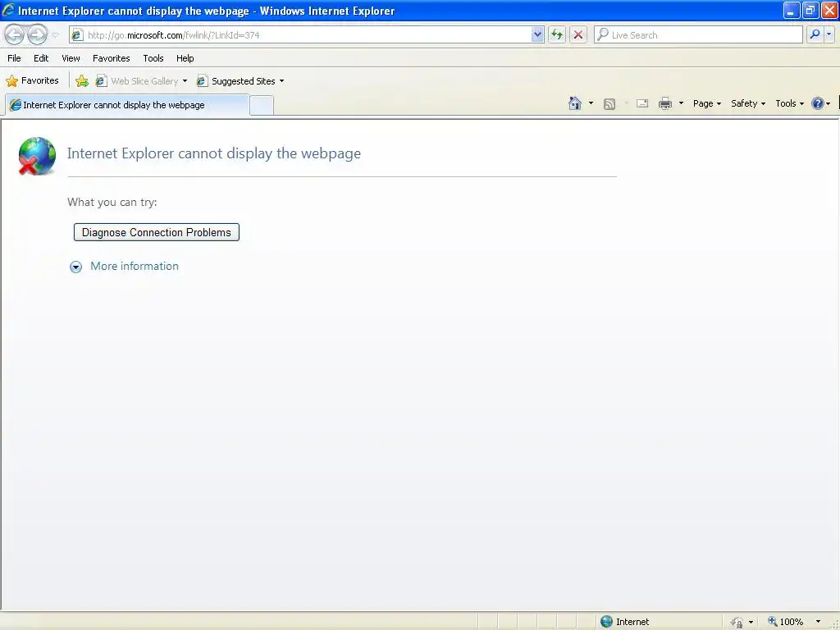Click the Forward navigation button
Image resolution: width=840 pixels, height=630 pixels.
37,34
